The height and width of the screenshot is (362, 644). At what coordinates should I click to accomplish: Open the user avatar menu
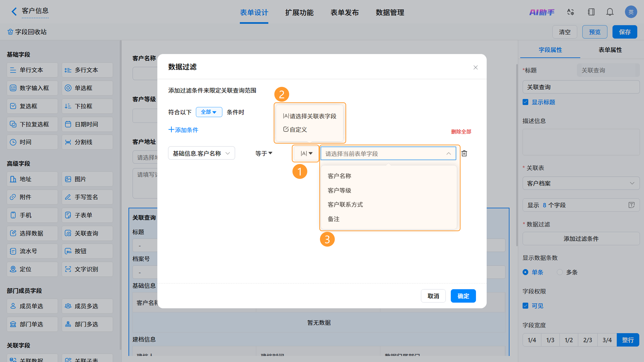[x=631, y=12]
